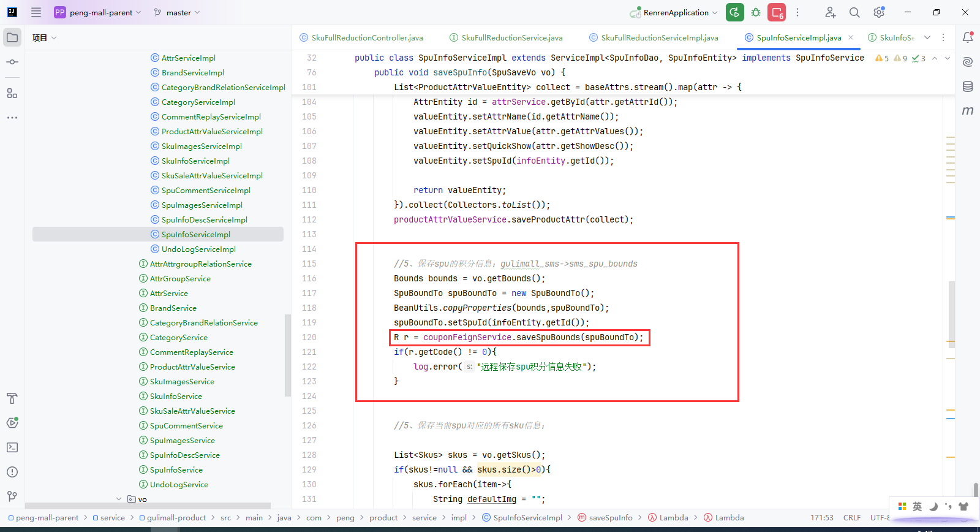This screenshot has height=532, width=980.
Task: Open the Terminal tool window
Action: coord(12,447)
